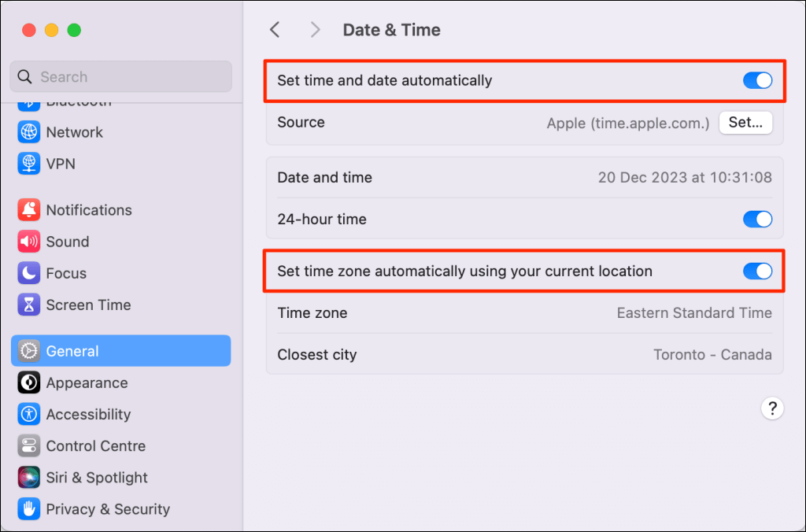Click the Accessibility icon in sidebar

pos(29,415)
